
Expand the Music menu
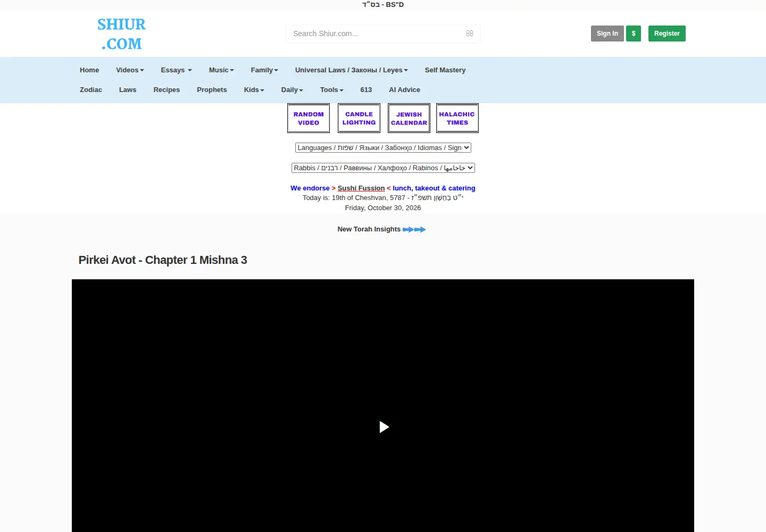coord(221,70)
